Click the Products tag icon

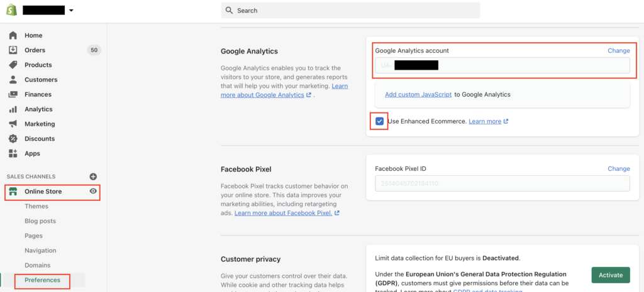coord(13,65)
